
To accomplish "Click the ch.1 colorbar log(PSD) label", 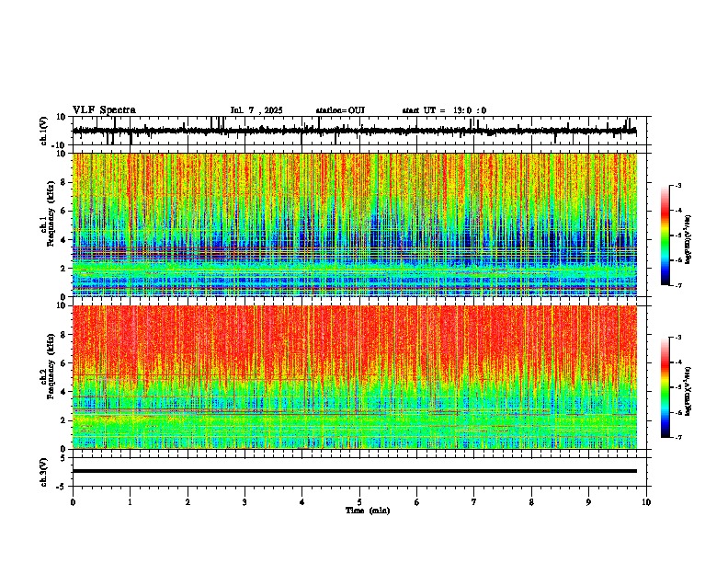I will (688, 239).
